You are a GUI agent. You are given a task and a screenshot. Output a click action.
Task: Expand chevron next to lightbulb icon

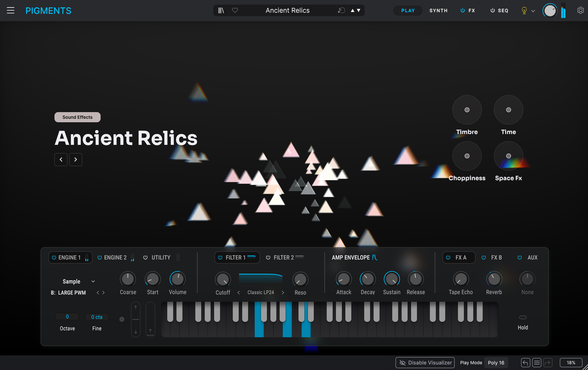(533, 11)
